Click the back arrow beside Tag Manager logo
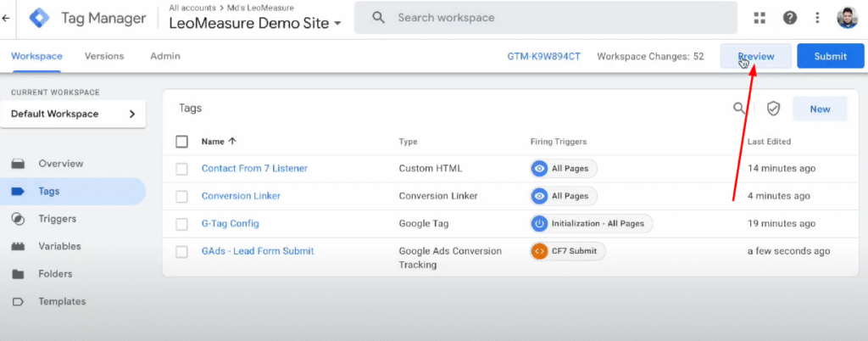The height and width of the screenshot is (341, 868). (x=6, y=19)
